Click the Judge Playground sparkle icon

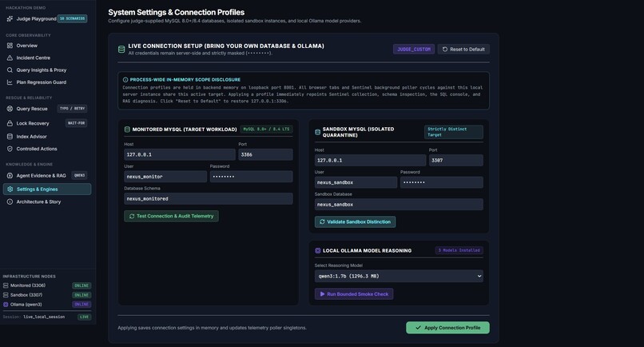point(10,18)
